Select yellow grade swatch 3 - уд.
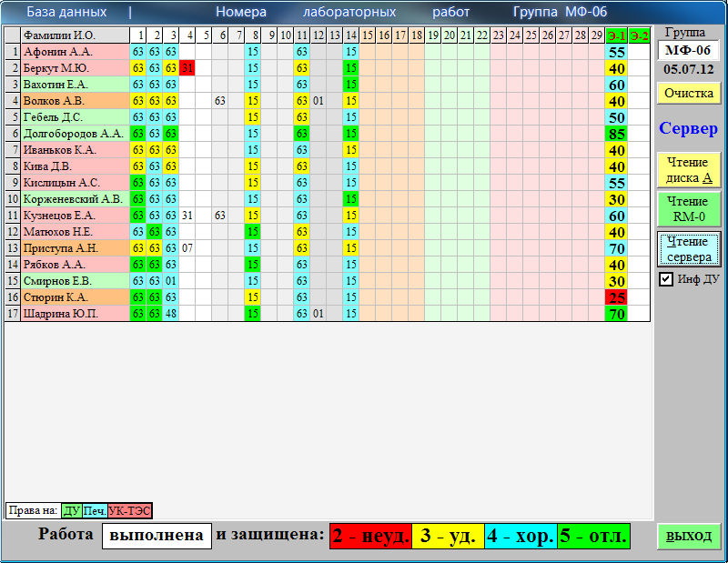Screen dimensions: 728x563 448,536
